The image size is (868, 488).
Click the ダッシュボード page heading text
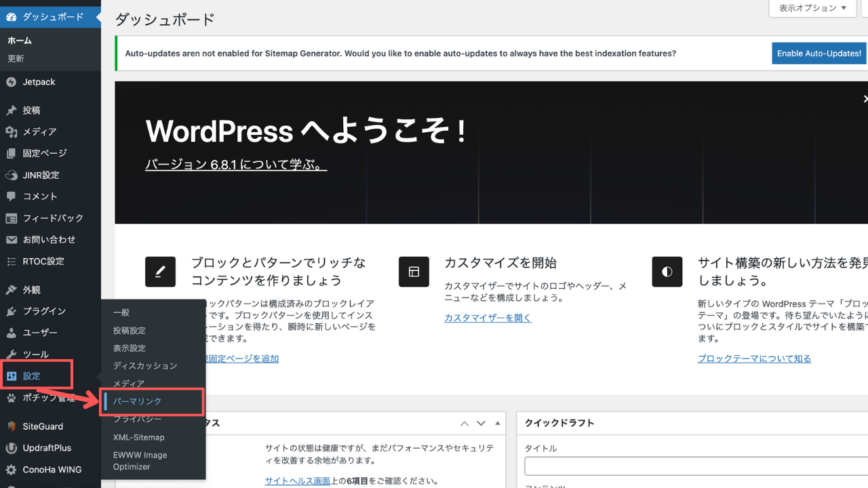pyautogui.click(x=165, y=19)
